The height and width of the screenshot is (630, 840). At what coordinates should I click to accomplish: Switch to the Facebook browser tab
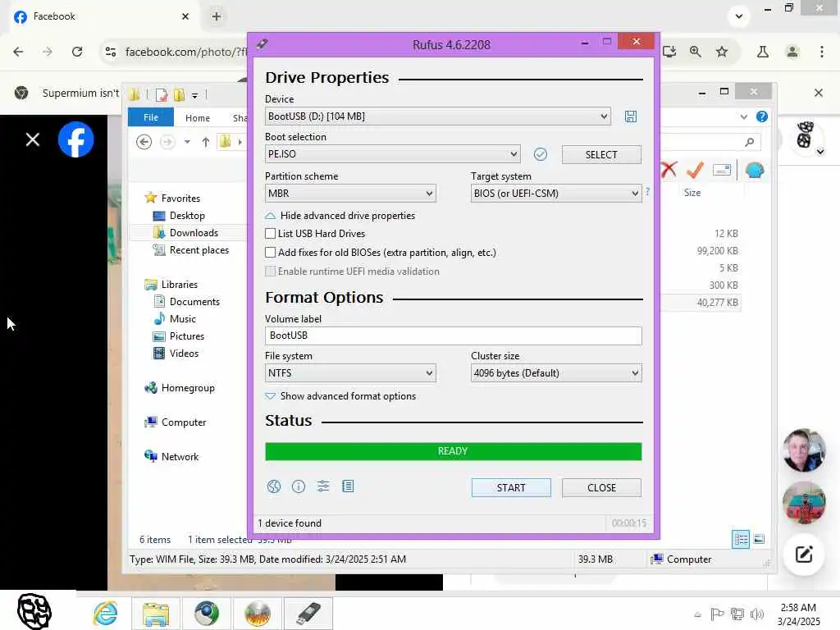(102, 16)
